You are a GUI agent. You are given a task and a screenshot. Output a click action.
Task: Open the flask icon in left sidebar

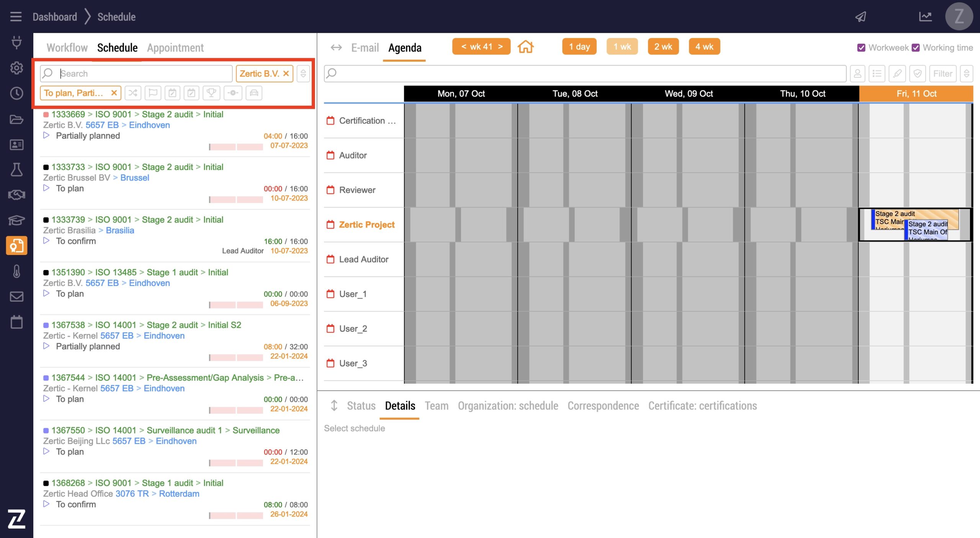point(16,170)
